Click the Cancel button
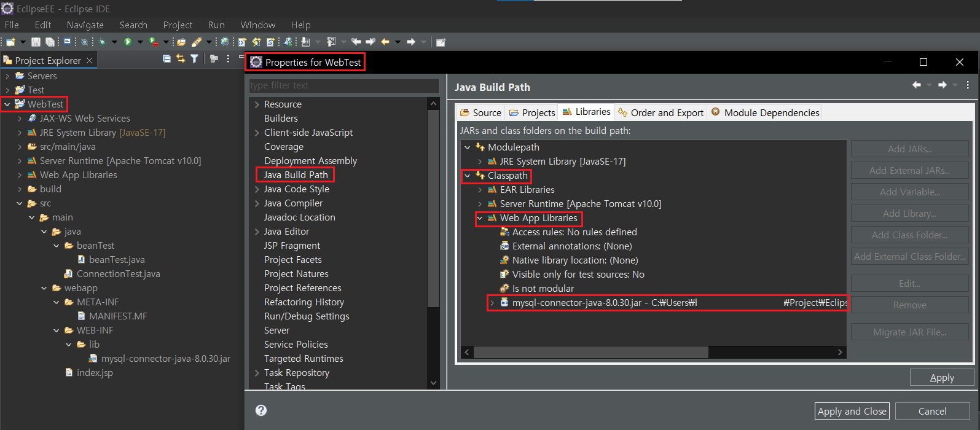 click(x=932, y=412)
